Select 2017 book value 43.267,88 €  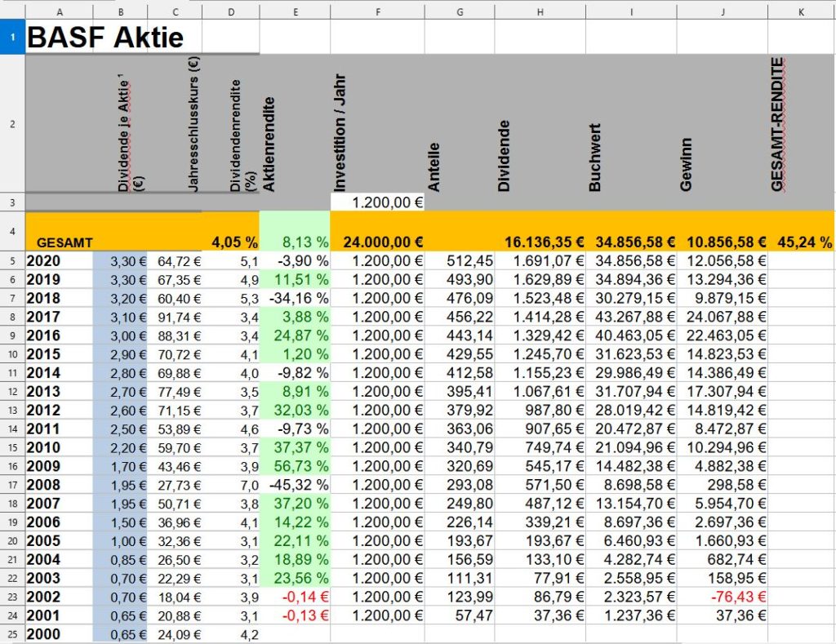(631, 317)
